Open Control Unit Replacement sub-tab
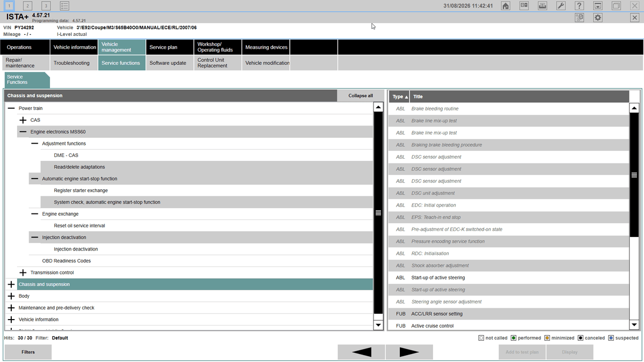This screenshot has height=362, width=644. click(217, 63)
